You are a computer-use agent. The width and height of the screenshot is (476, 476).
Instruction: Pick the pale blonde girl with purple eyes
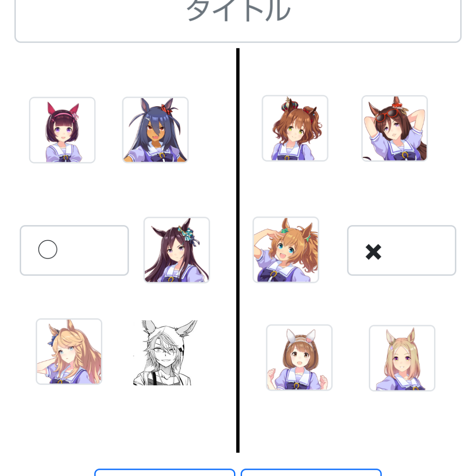pos(402,358)
